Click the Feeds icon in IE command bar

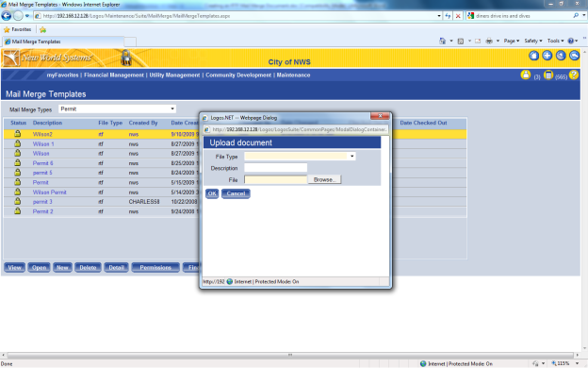point(461,41)
